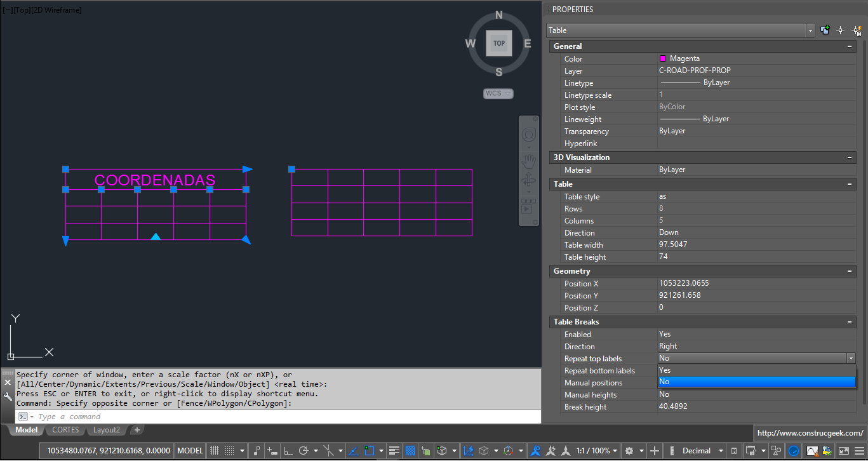Image resolution: width=868 pixels, height=461 pixels.
Task: Toggle Dynamic Input in status bar
Action: [272, 451]
